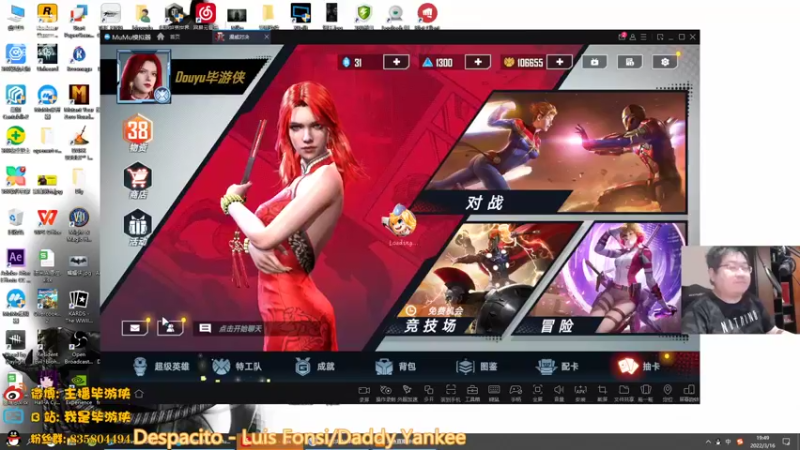Open the player avatar portrait
Viewport: 800px width, 450px height.
pyautogui.click(x=143, y=76)
